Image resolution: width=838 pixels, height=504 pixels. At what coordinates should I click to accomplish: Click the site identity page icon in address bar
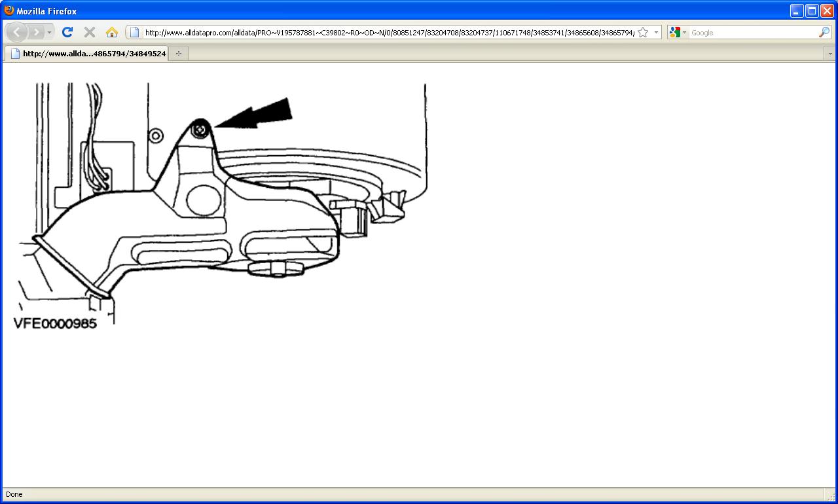(134, 32)
